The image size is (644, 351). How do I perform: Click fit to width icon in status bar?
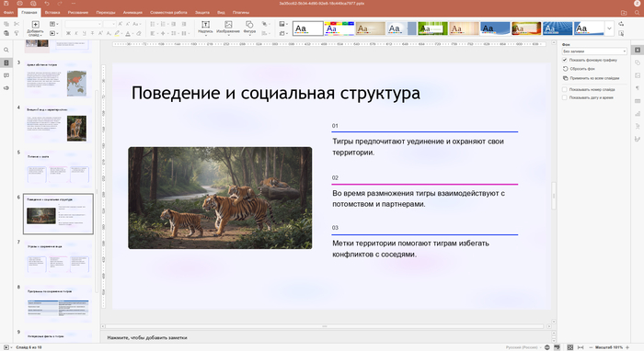pos(581,347)
